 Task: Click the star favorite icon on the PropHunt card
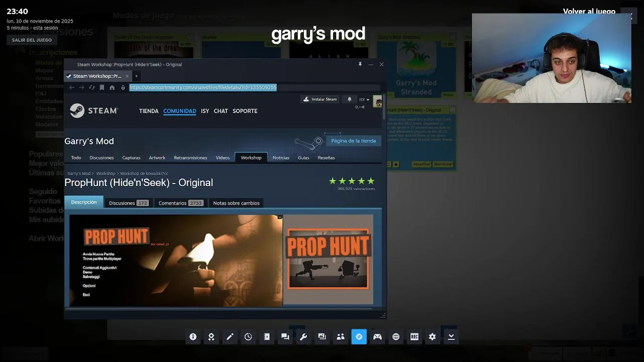click(396, 164)
